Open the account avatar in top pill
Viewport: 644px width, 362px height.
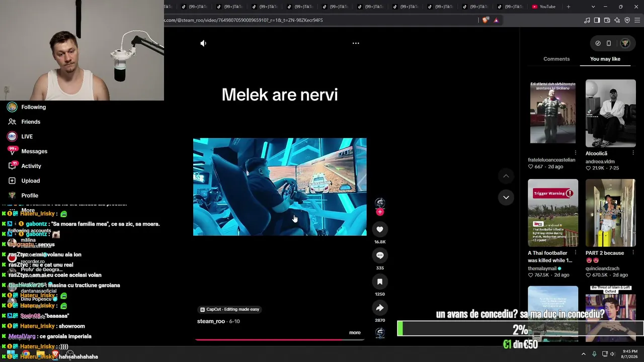point(625,43)
